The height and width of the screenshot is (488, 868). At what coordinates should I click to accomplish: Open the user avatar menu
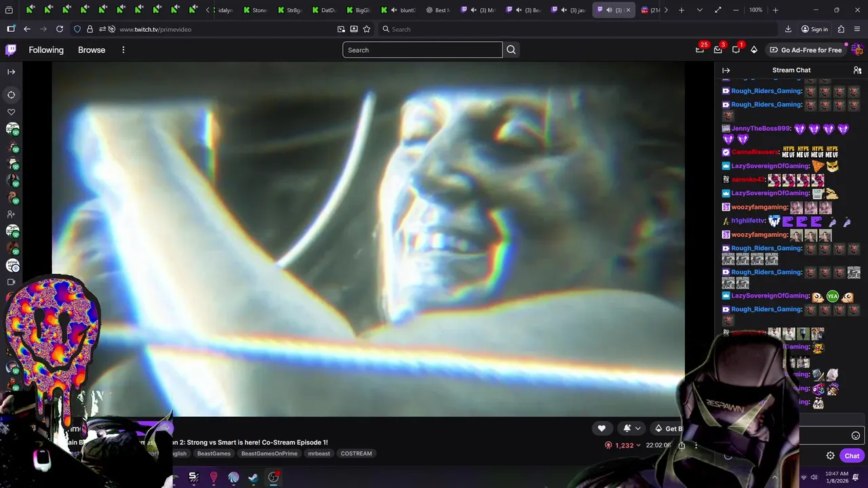[x=857, y=49]
